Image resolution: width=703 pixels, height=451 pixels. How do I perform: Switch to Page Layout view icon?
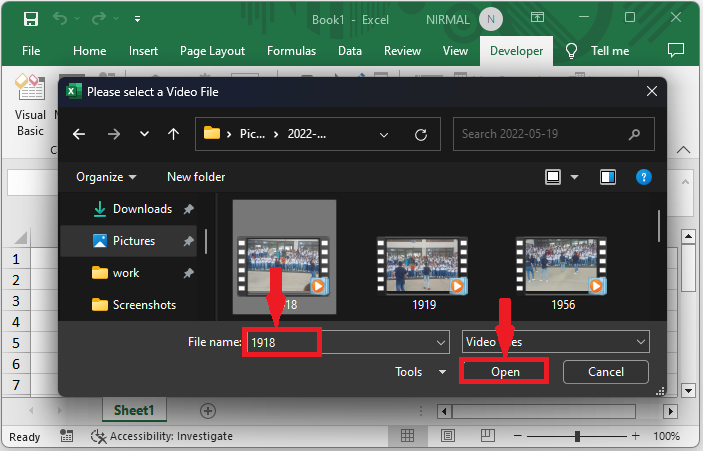(447, 435)
